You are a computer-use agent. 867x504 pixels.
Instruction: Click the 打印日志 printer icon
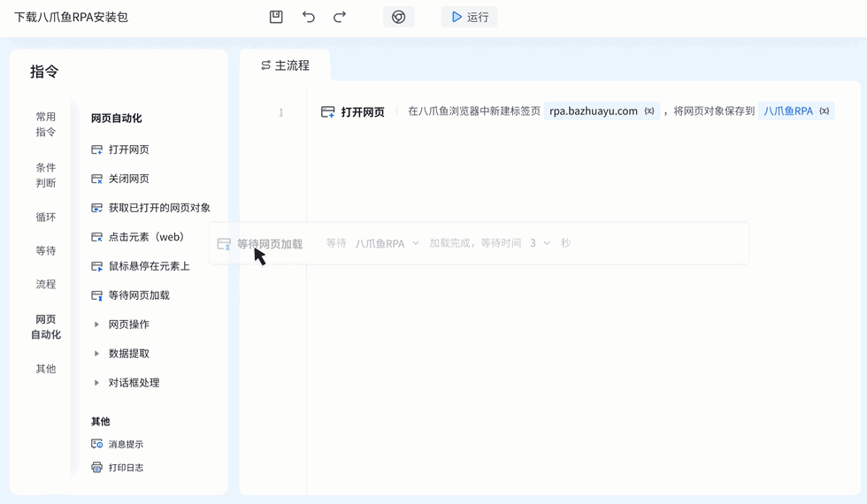(x=96, y=468)
